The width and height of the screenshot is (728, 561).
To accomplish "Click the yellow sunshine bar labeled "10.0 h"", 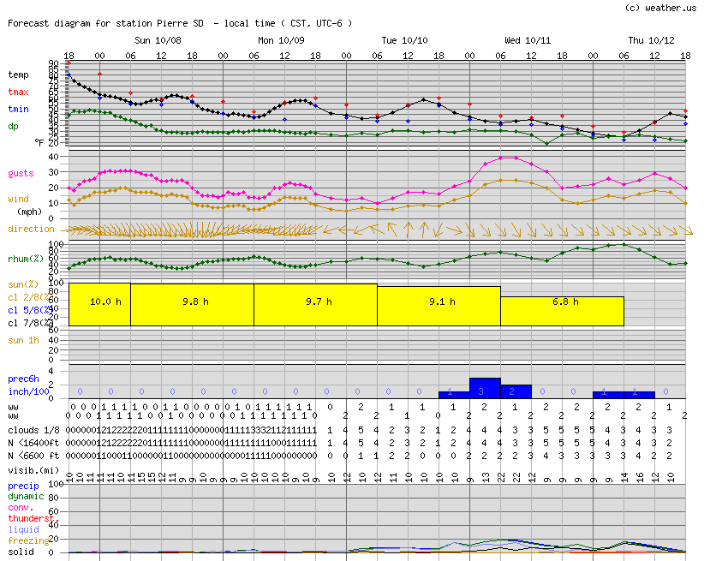I will tap(100, 305).
